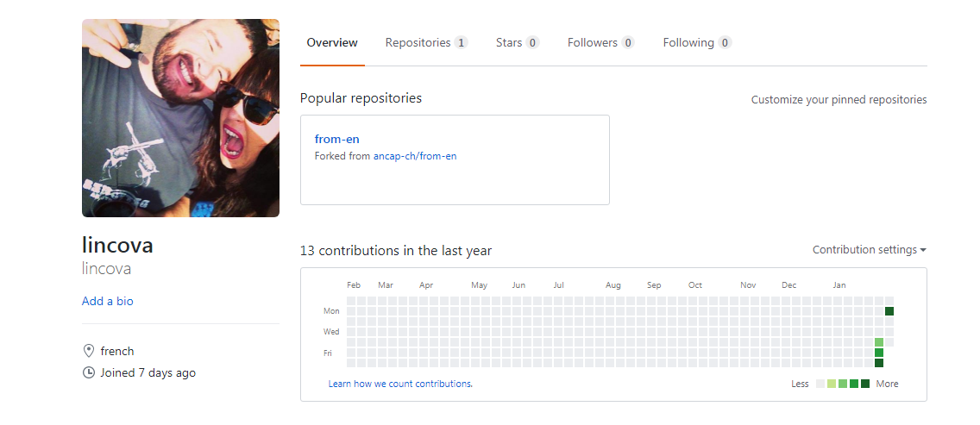Image resolution: width=980 pixels, height=425 pixels.
Task: Click the grey legend swatch next to Less
Action: (820, 384)
